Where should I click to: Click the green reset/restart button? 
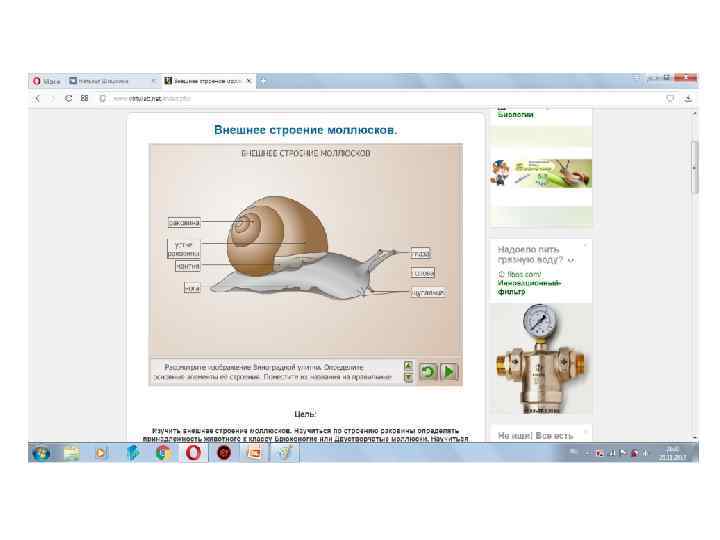point(428,372)
